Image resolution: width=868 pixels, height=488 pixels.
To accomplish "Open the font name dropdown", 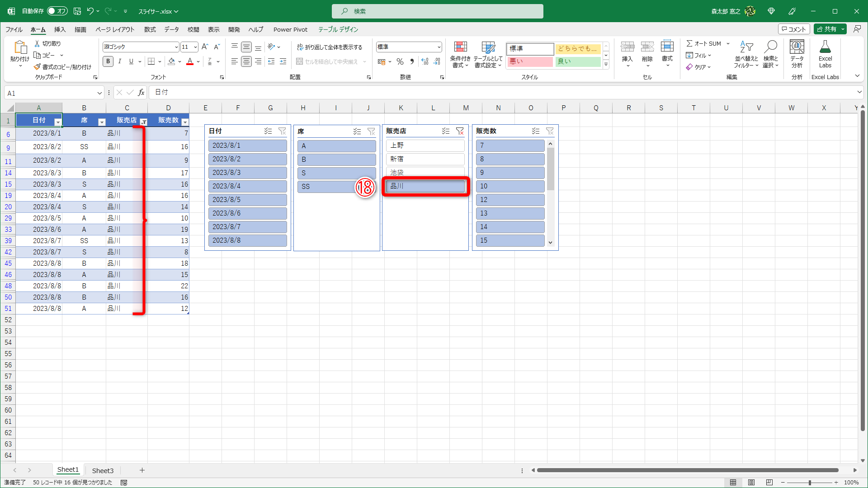I will click(x=176, y=47).
